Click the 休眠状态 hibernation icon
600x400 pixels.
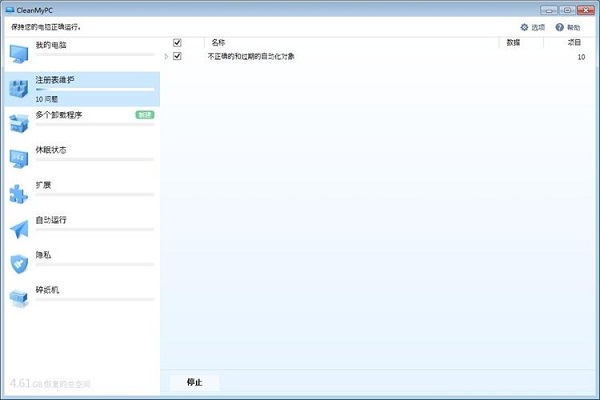coord(19,157)
